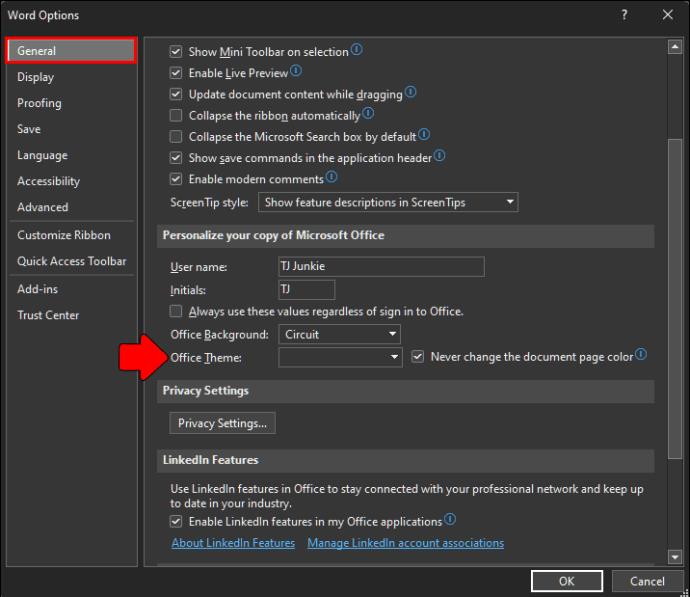Click the User name field with TJ Junkie

pos(382,267)
